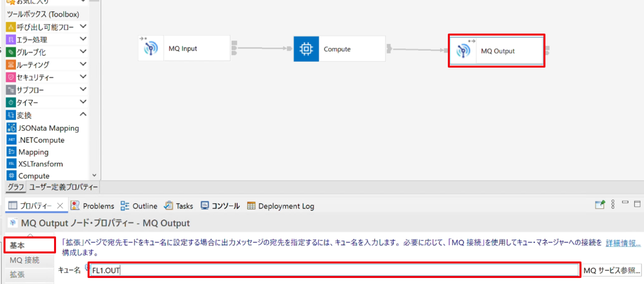Screen dimensions: 644x284
Task: Switch to the ユーザー定義プロパティー tab
Action: (x=63, y=187)
